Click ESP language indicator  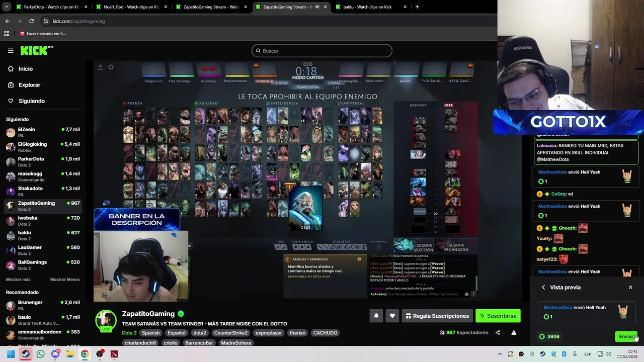pos(587,354)
